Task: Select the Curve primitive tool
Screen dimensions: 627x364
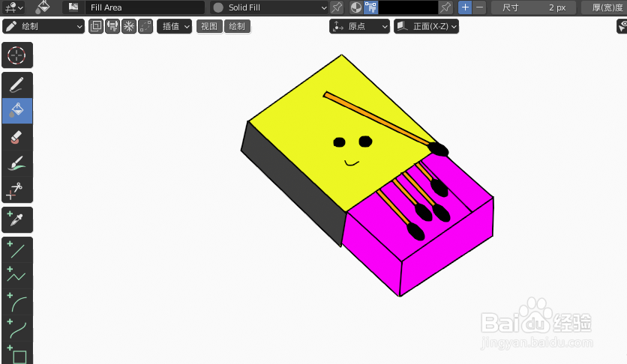Action: [16, 328]
